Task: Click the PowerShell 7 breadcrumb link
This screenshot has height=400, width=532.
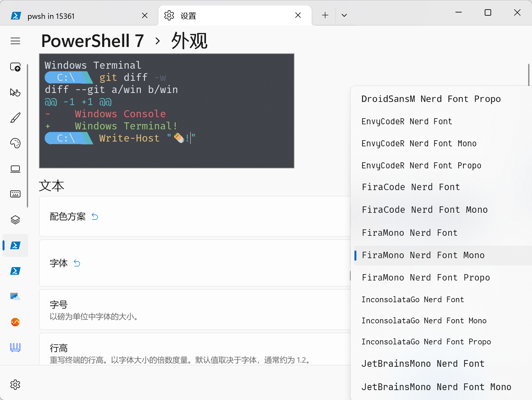Action: coord(92,41)
